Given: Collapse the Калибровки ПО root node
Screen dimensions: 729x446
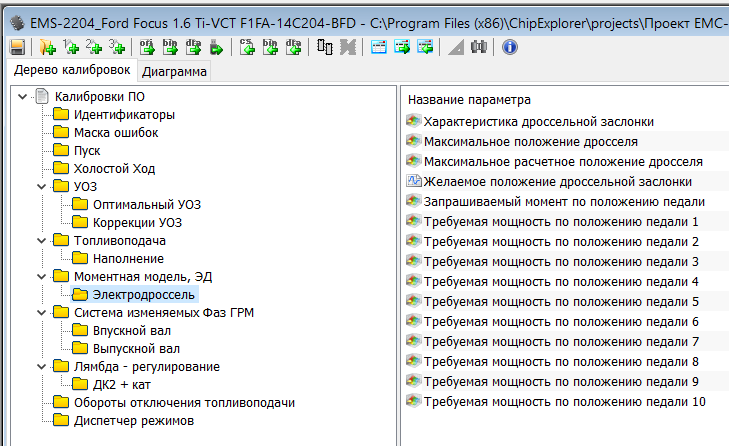Looking at the screenshot, I should coord(21,97).
